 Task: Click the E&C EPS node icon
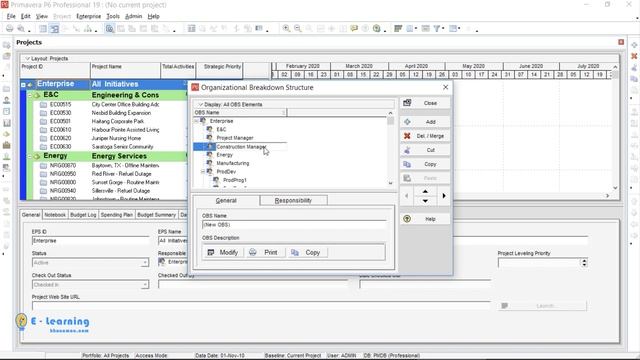(36, 95)
